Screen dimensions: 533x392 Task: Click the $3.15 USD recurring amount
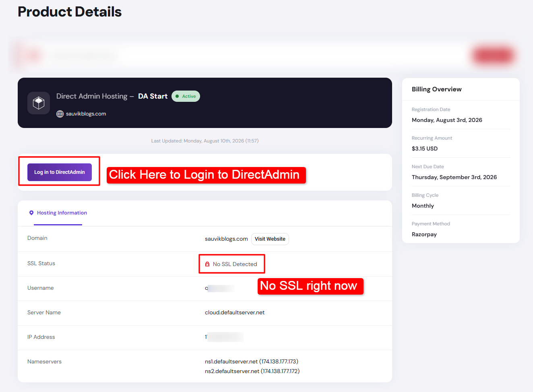coord(424,149)
